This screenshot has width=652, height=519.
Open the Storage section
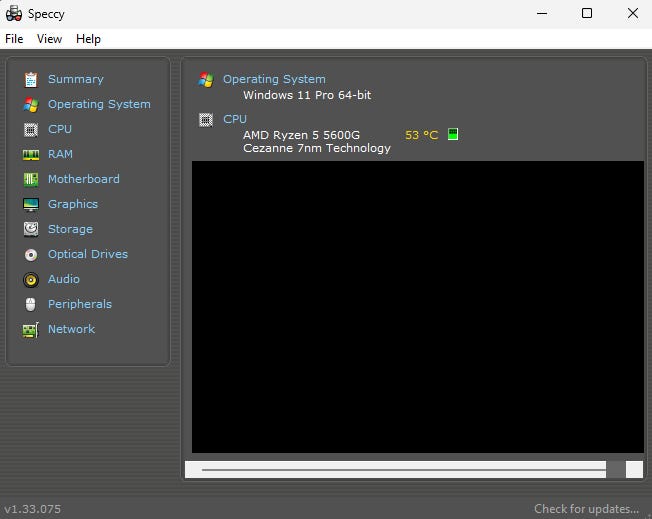pos(70,229)
